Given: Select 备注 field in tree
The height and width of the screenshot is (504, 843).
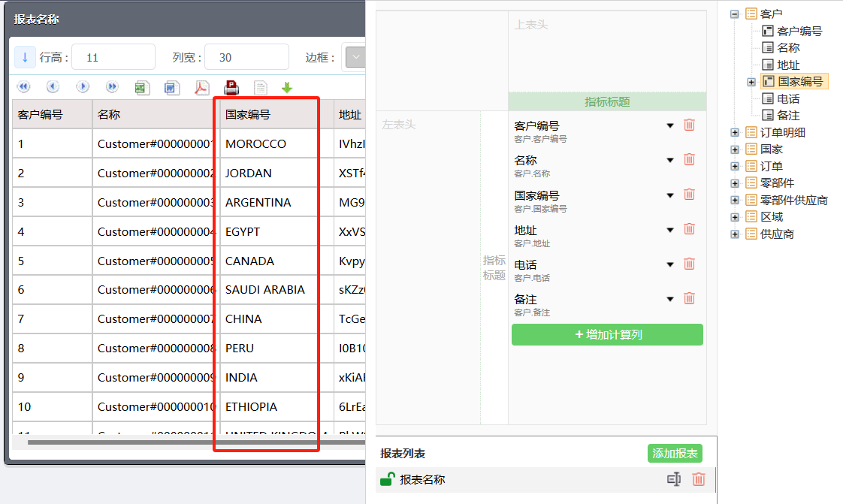Looking at the screenshot, I should click(x=781, y=116).
